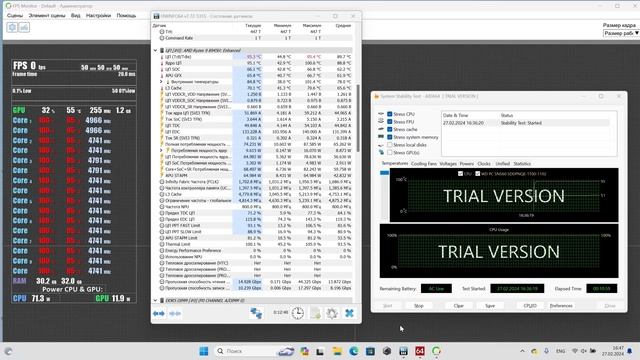Click Clear button in stability test
Viewport: 640px width, 360px height.
pyautogui.click(x=459, y=306)
